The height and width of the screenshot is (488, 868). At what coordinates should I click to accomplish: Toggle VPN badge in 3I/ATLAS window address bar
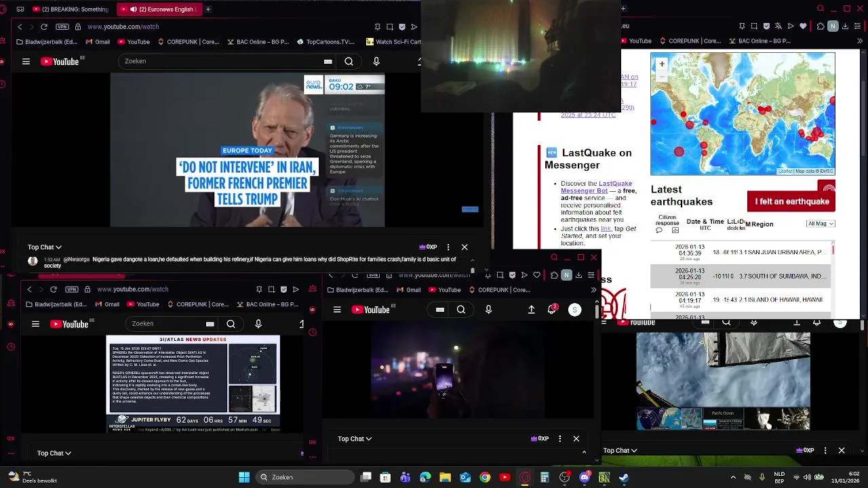pos(72,289)
